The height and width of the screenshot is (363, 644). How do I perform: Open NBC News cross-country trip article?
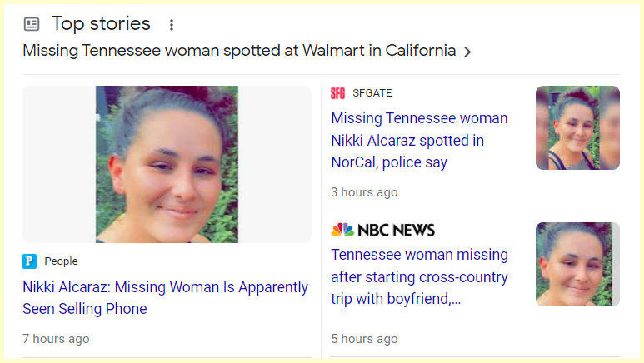pos(419,276)
